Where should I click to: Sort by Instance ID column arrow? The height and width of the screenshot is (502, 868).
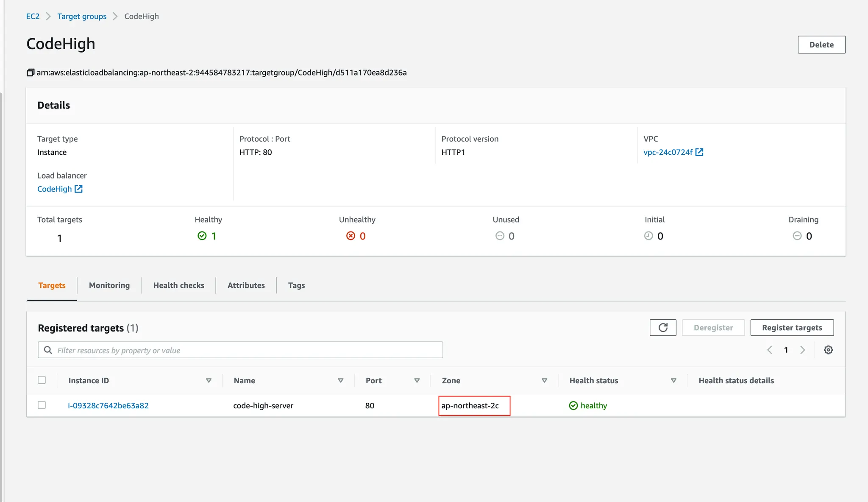pos(209,381)
